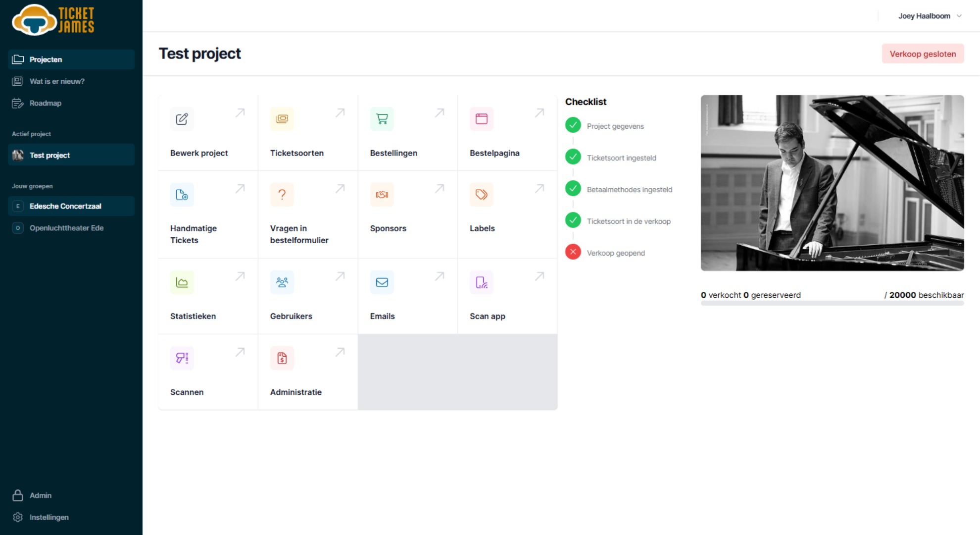This screenshot has height=535, width=980.
Task: Click the arrow on Bestellingen card
Action: tap(440, 113)
